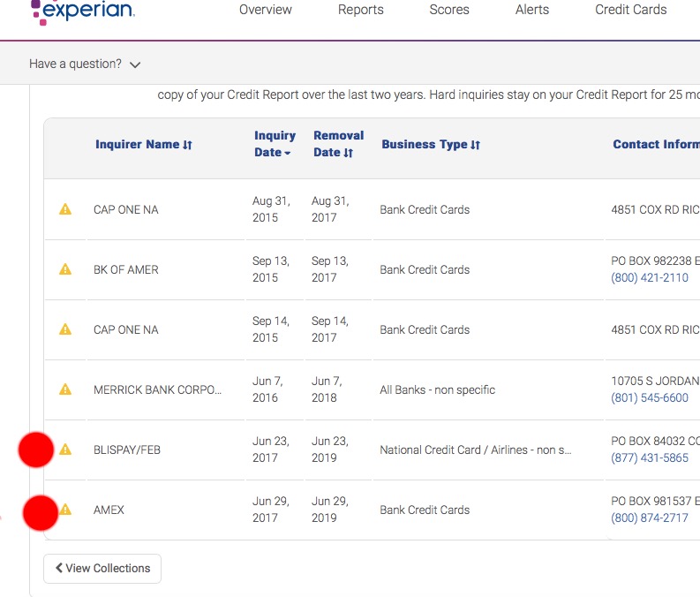Navigate to Credit Cards
Image resolution: width=700 pixels, height=597 pixels.
click(x=630, y=10)
